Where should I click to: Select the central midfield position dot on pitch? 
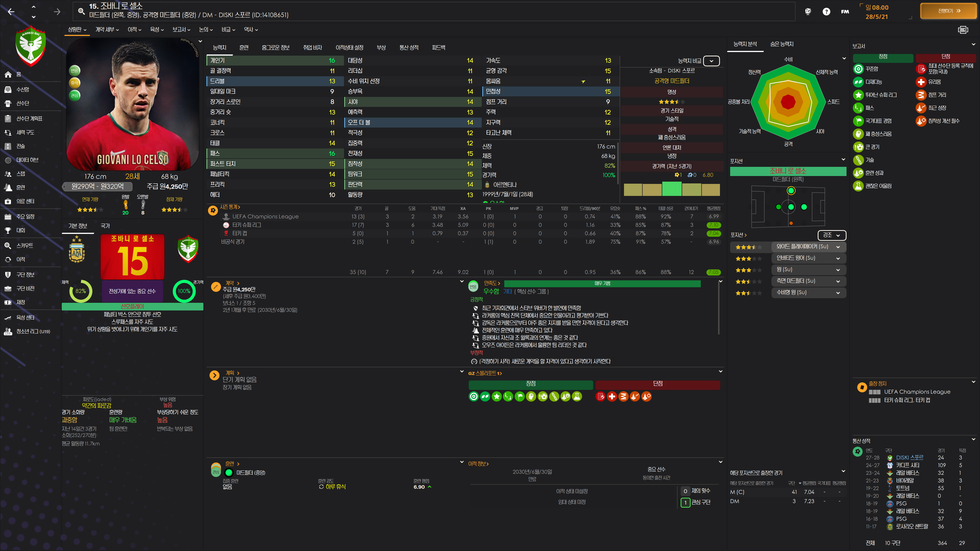click(x=791, y=207)
